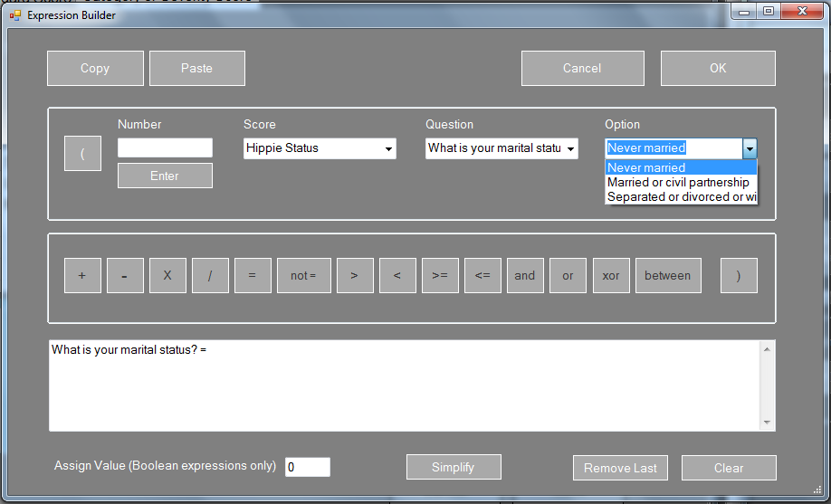The height and width of the screenshot is (504, 831).
Task: Focus the Assign Value text box
Action: 307,467
